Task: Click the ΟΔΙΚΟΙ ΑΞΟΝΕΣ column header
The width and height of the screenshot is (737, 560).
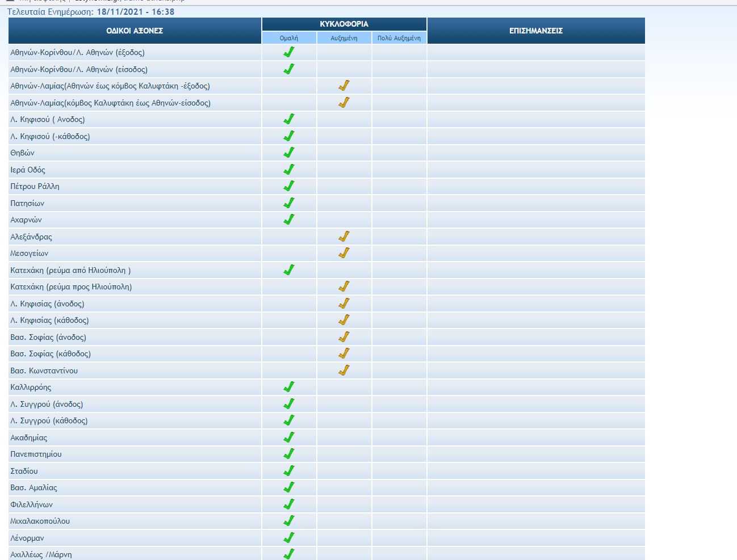Action: point(135,31)
